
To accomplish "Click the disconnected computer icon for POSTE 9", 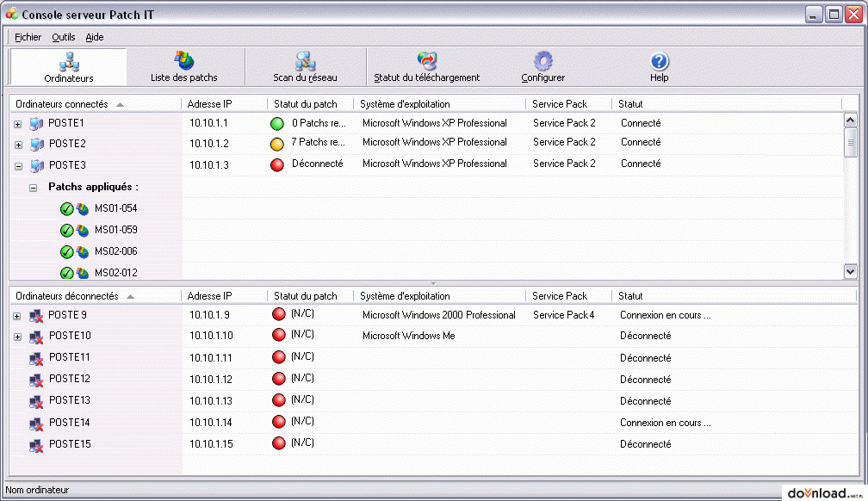I will pos(36,316).
